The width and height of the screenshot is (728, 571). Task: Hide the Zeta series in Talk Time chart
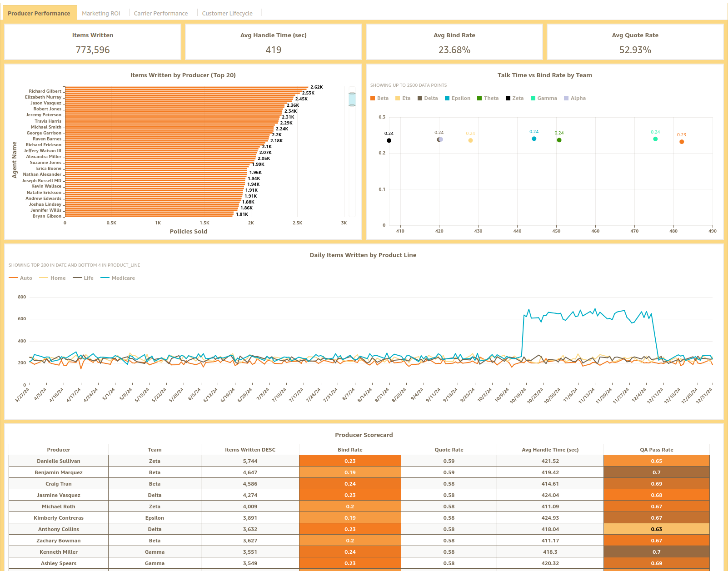pyautogui.click(x=514, y=98)
